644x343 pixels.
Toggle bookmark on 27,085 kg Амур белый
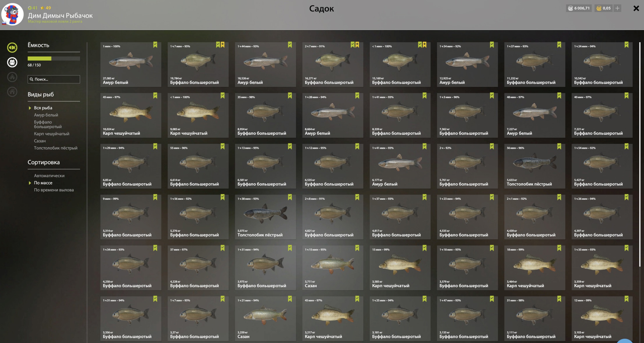click(155, 45)
